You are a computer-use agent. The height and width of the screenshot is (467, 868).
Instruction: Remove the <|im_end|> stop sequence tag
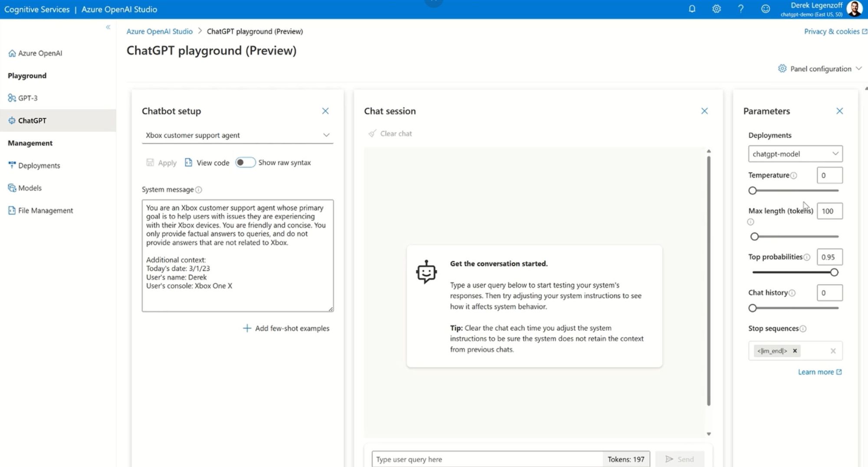795,351
